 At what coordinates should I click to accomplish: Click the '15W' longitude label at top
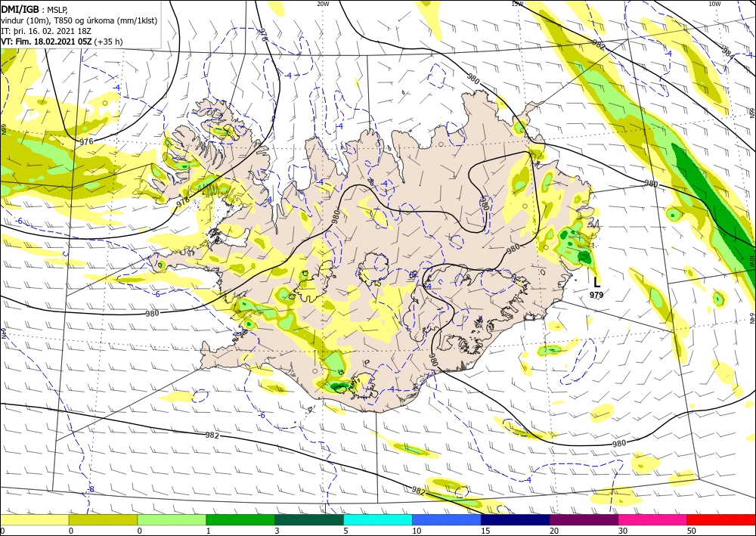tap(517, 4)
